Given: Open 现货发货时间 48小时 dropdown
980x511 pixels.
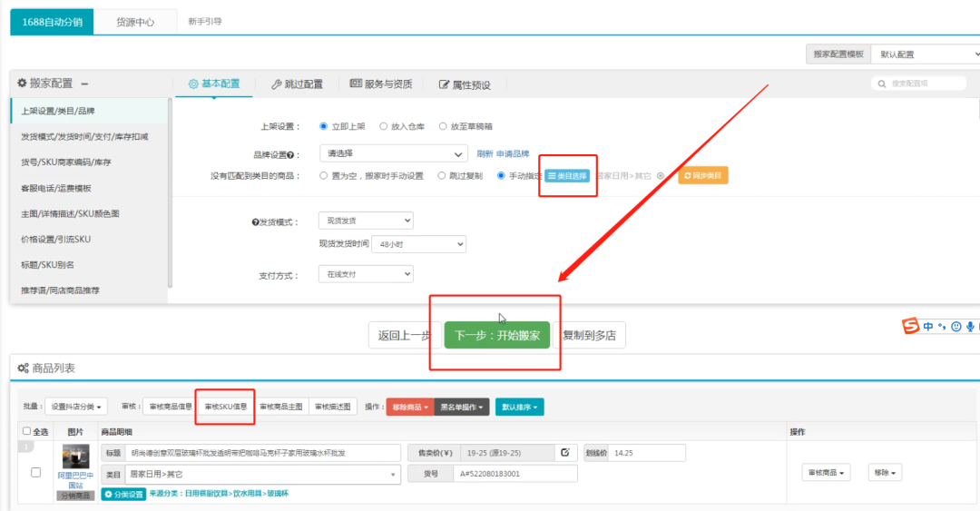Looking at the screenshot, I should click(418, 244).
